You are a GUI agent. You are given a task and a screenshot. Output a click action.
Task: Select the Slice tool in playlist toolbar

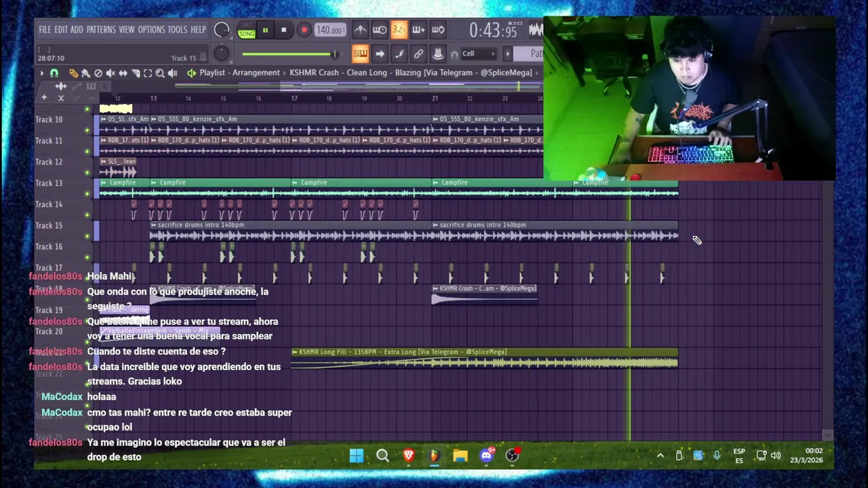pos(136,73)
